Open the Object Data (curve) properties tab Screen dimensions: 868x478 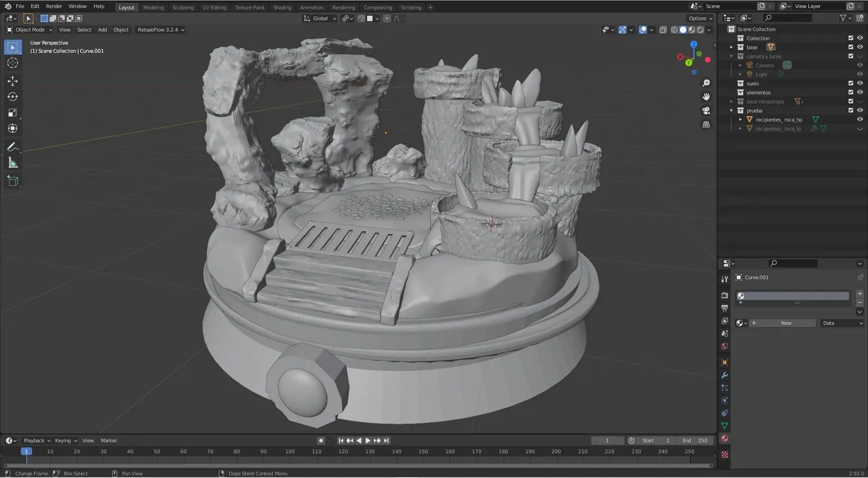click(724, 426)
